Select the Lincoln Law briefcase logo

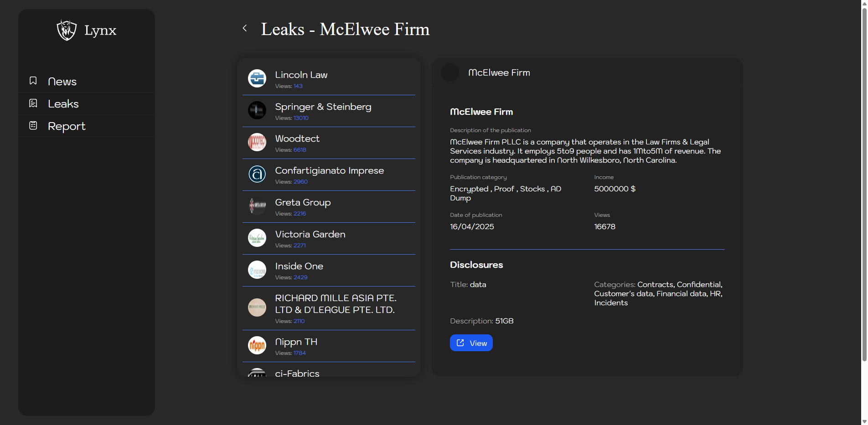tap(257, 78)
